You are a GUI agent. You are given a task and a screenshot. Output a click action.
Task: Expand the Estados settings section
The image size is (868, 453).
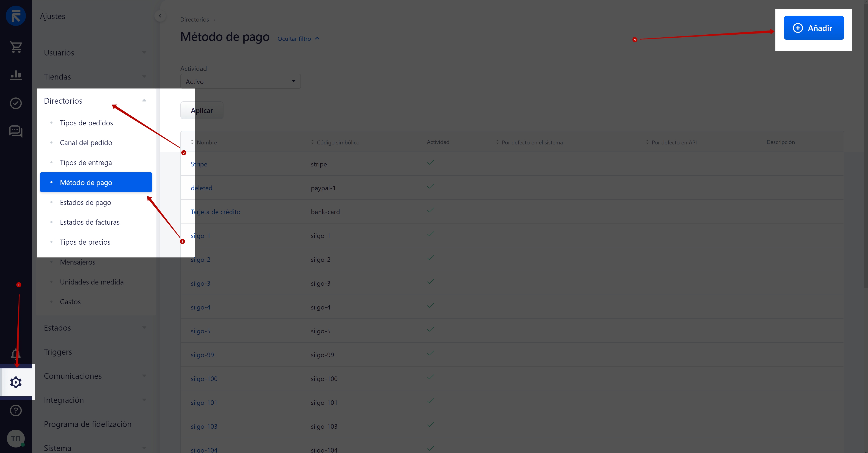[96, 328]
